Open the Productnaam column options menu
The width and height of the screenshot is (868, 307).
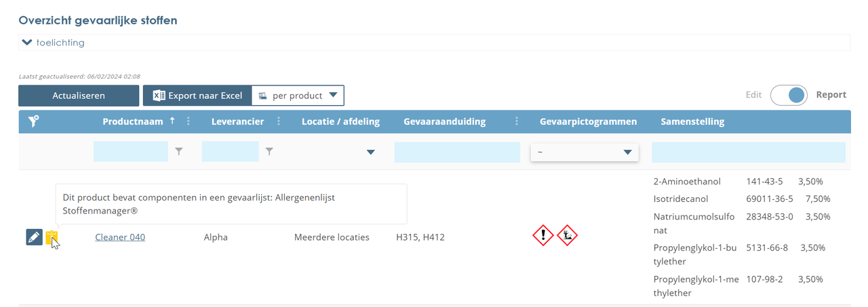point(189,122)
